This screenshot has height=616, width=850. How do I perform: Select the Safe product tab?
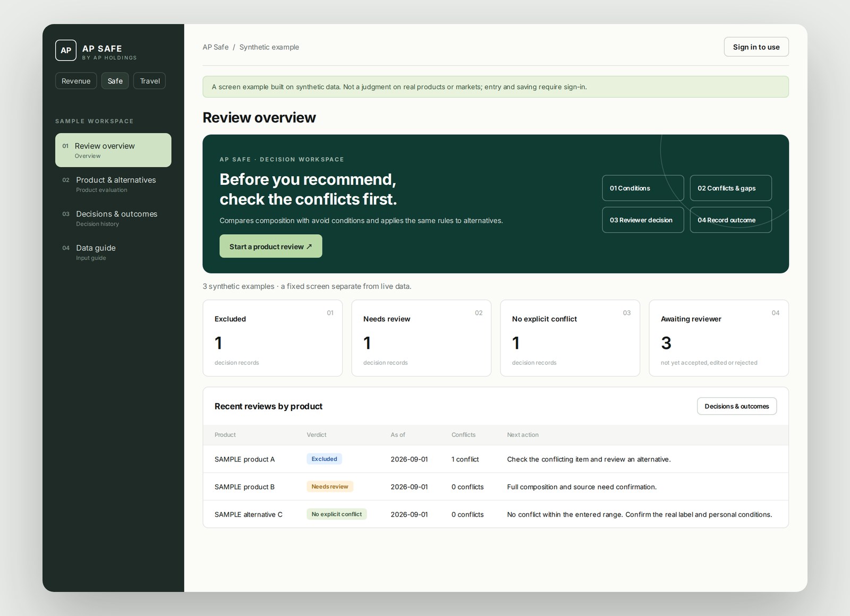115,81
